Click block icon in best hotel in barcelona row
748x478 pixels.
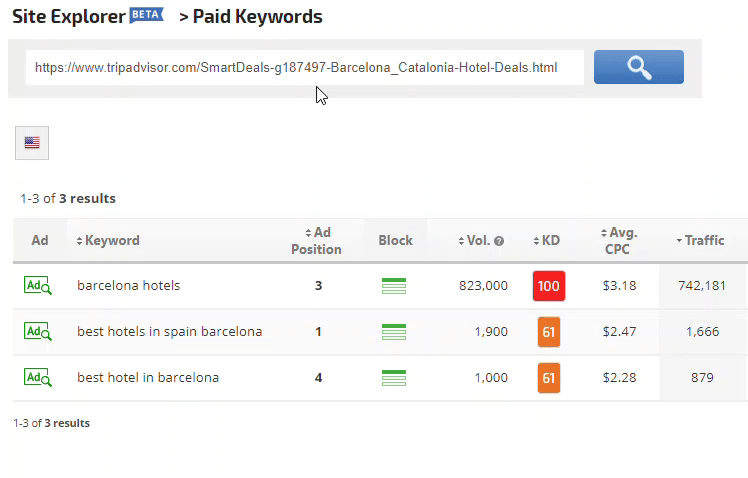coord(394,378)
